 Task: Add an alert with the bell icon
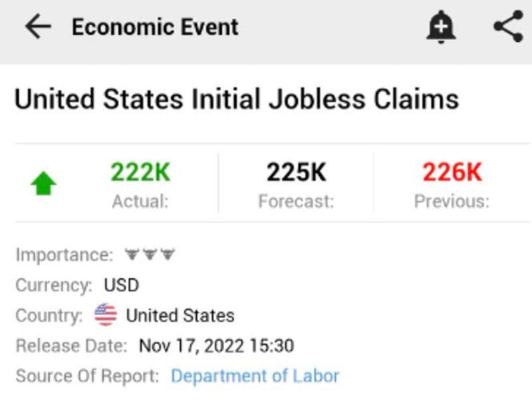(x=440, y=27)
